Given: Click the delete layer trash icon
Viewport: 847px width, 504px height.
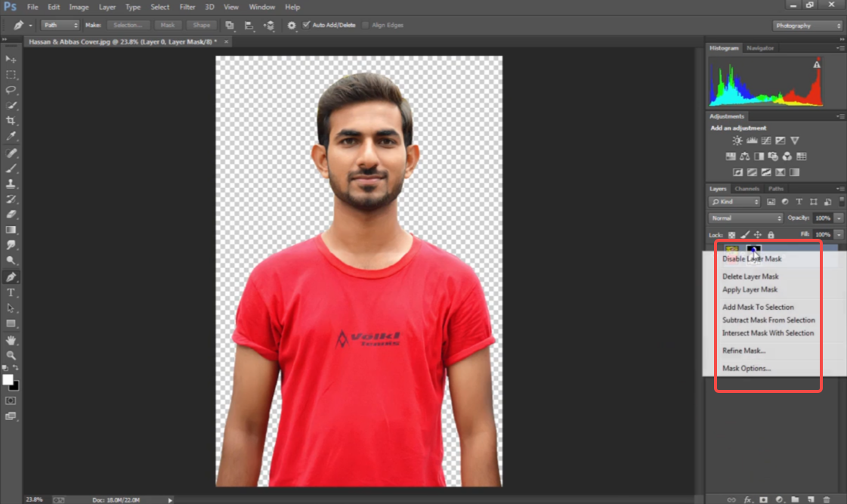Looking at the screenshot, I should pyautogui.click(x=827, y=499).
